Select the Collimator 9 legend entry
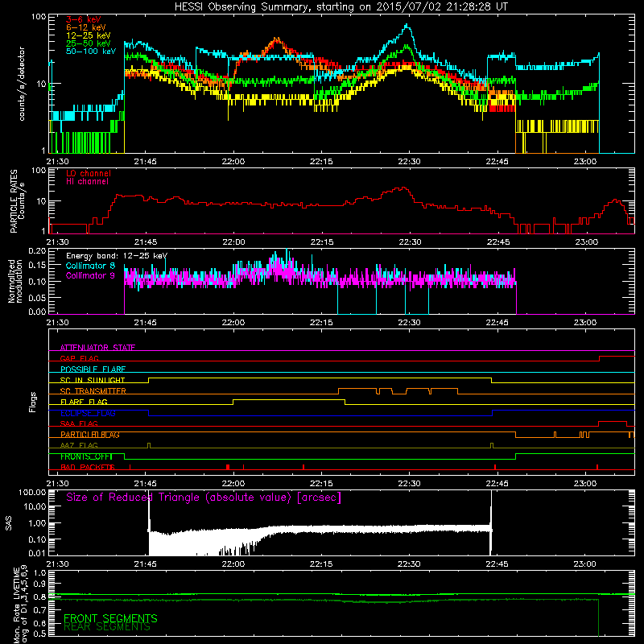The height and width of the screenshot is (644, 644). 90,275
